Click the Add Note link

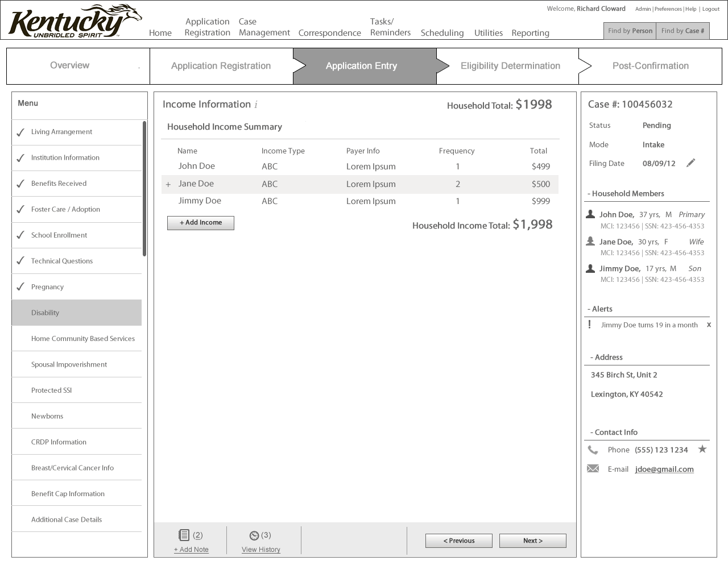point(191,550)
